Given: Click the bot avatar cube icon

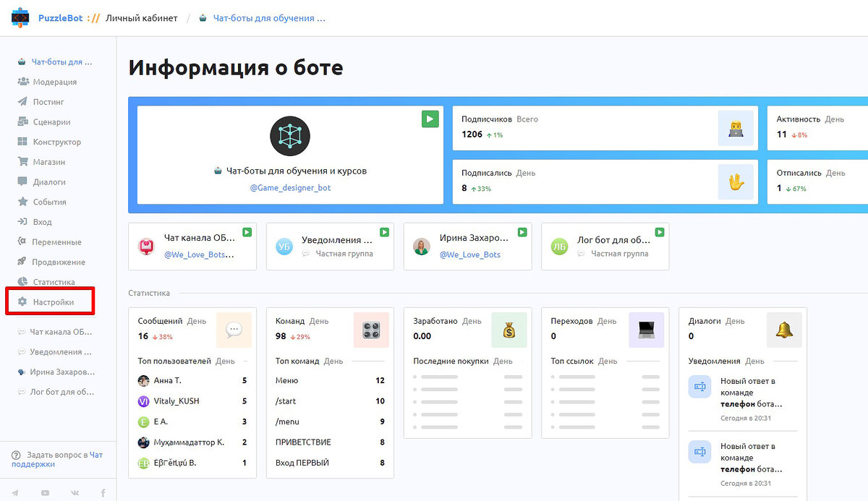Looking at the screenshot, I should coord(290,137).
